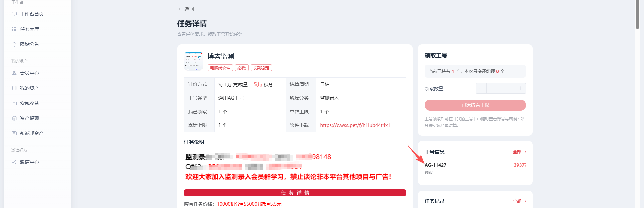Click the 已达持有上限 button
This screenshot has width=644, height=208.
tap(475, 105)
